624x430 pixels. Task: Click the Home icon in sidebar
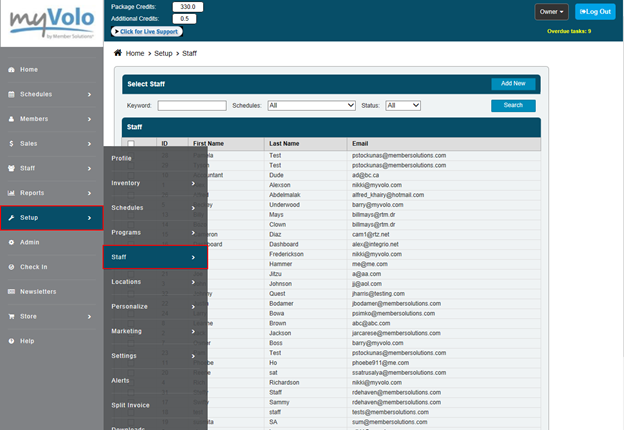pyautogui.click(x=11, y=70)
